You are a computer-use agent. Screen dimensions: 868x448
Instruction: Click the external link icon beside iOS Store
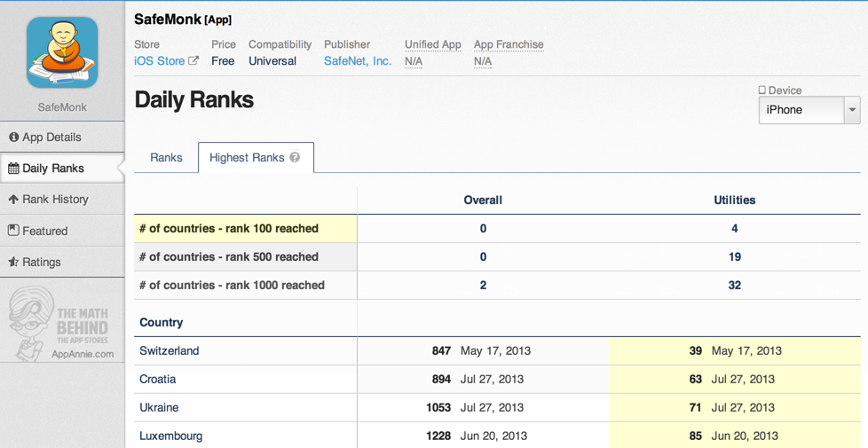[193, 61]
